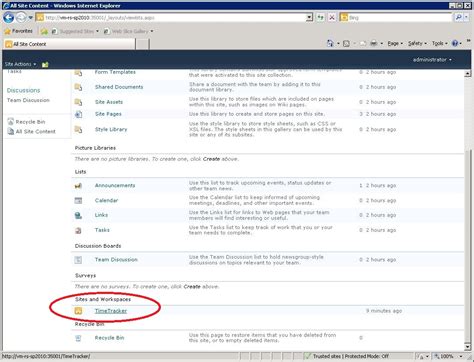Click the Print icon in the command bar
Viewport: 474px width, 362px height.
coord(374,43)
